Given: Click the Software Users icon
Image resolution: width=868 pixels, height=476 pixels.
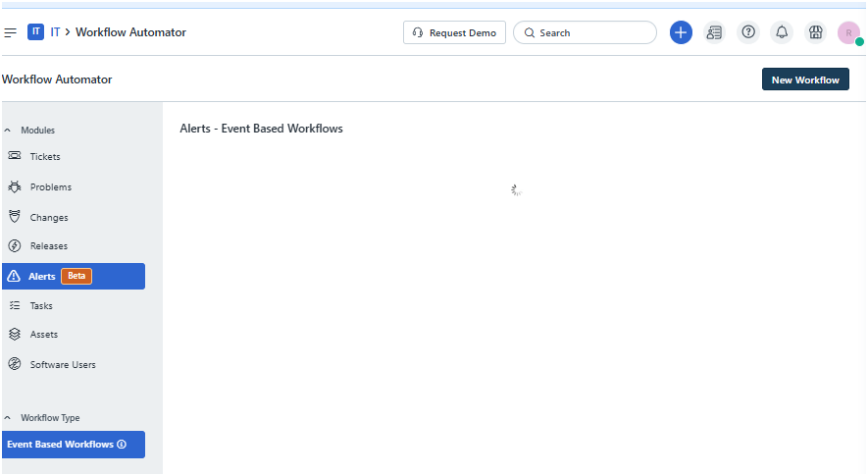Looking at the screenshot, I should (15, 363).
